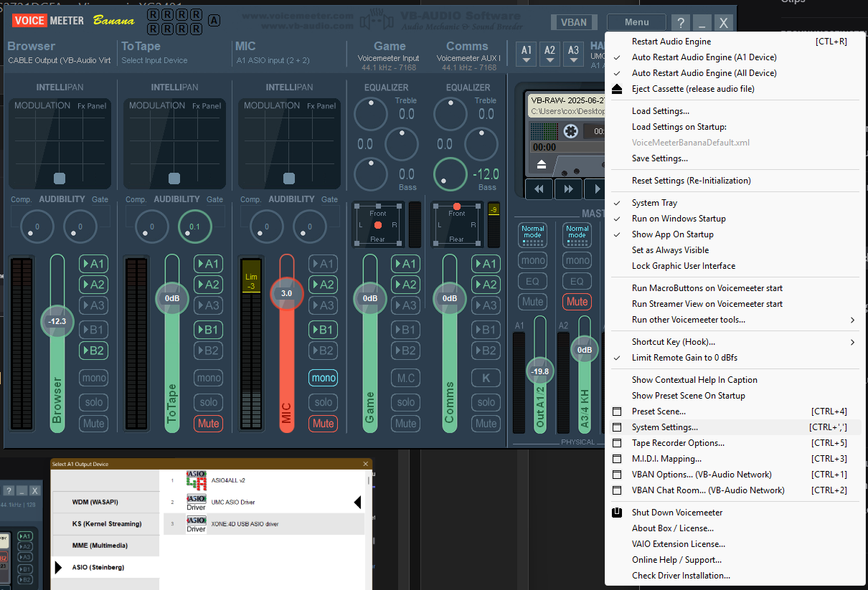Viewport: 868px width, 590px height.
Task: Toggle B2 routing on Browser strip
Action: [x=93, y=351]
